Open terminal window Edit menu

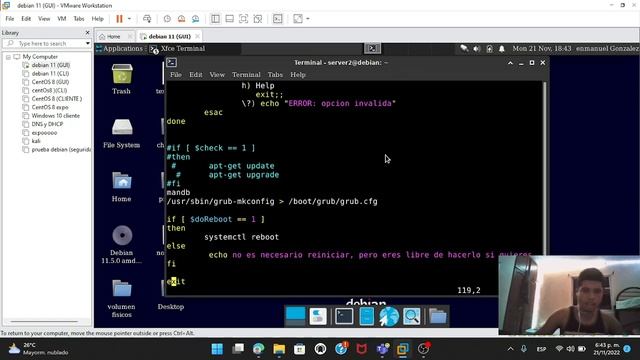point(196,75)
